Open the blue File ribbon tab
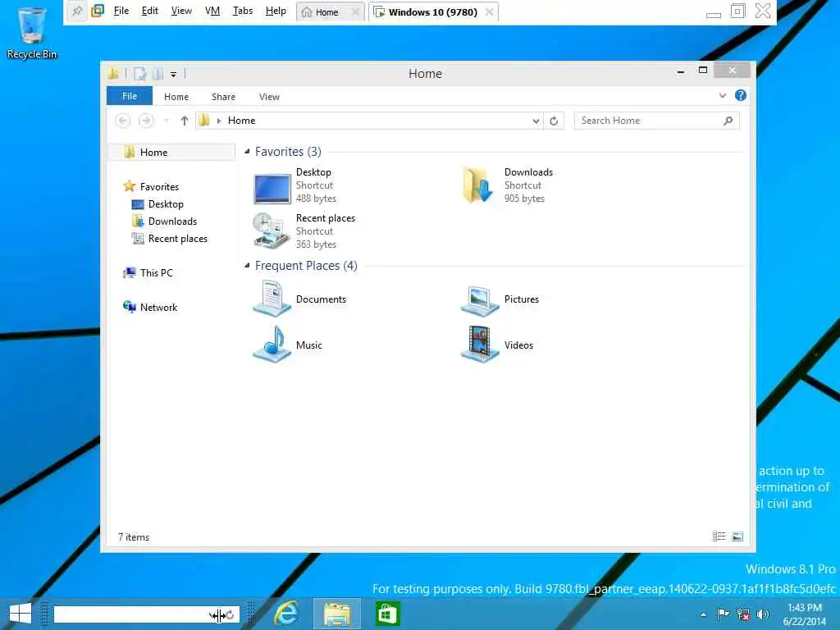840x630 pixels. 130,96
